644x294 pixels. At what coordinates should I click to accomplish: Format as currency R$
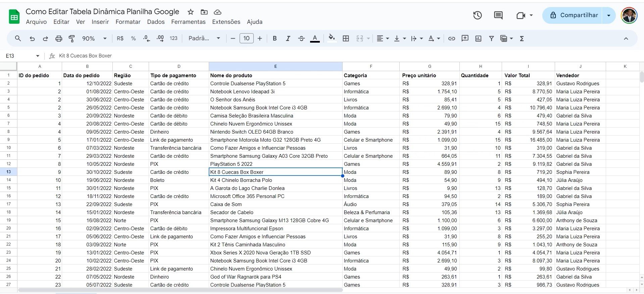[x=120, y=39]
